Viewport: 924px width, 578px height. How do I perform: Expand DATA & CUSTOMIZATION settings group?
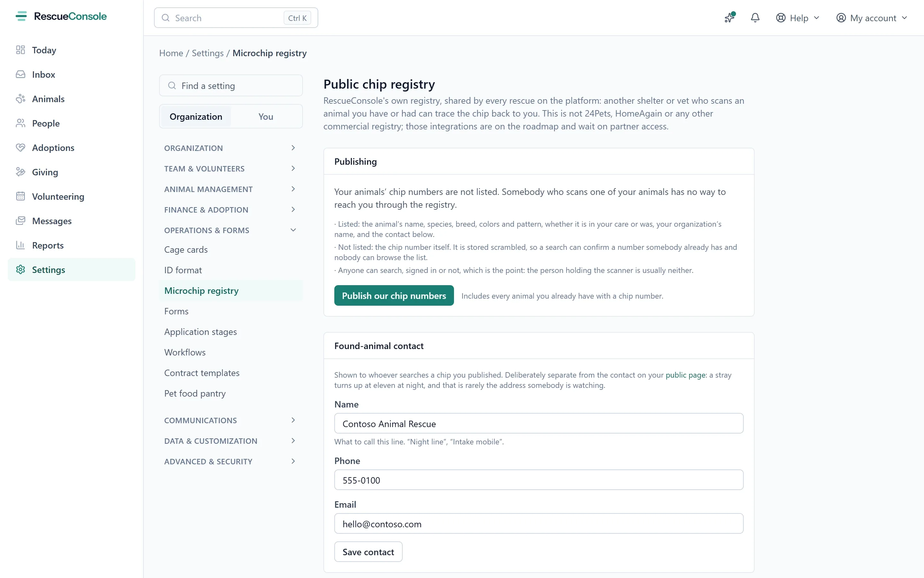pos(231,441)
